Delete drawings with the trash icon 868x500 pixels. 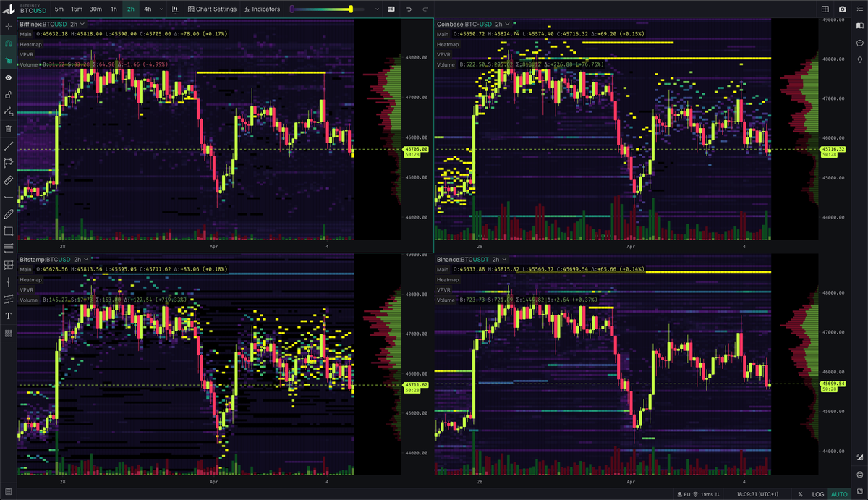(8, 129)
